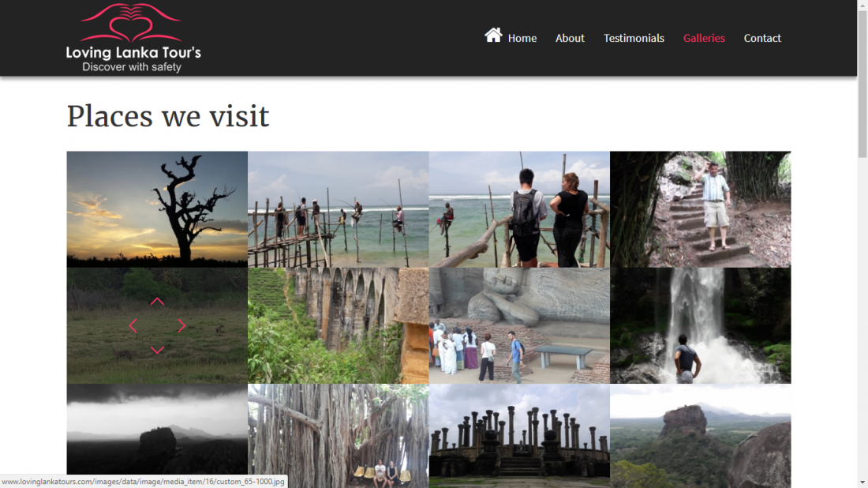Open the About page
Screen dimensions: 868x488
570,38
